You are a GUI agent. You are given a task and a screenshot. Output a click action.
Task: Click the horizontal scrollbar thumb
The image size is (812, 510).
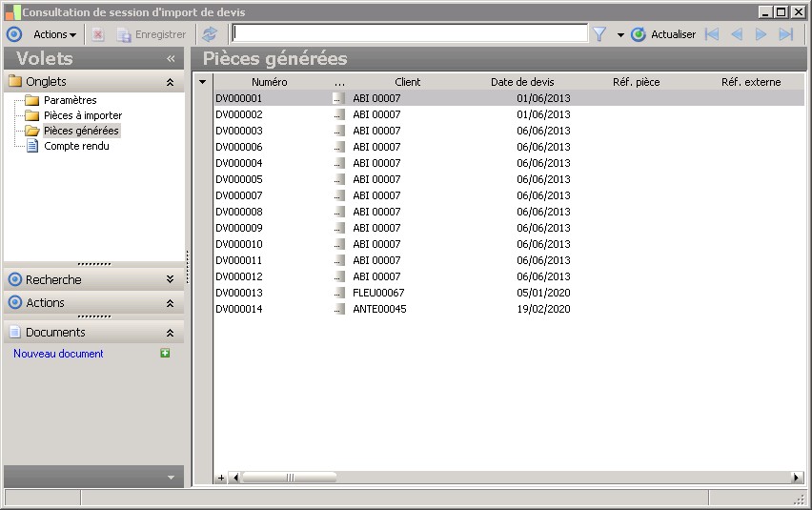[x=290, y=478]
